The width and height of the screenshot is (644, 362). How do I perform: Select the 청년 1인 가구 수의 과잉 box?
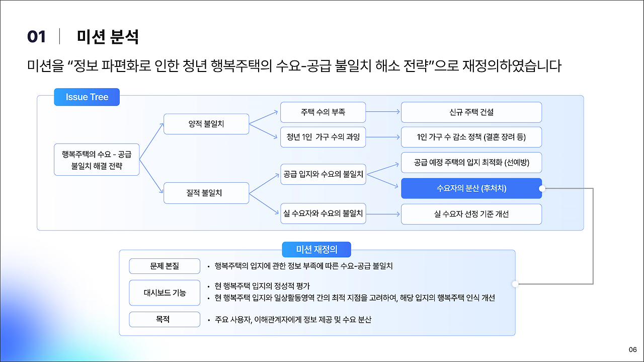pos(323,137)
